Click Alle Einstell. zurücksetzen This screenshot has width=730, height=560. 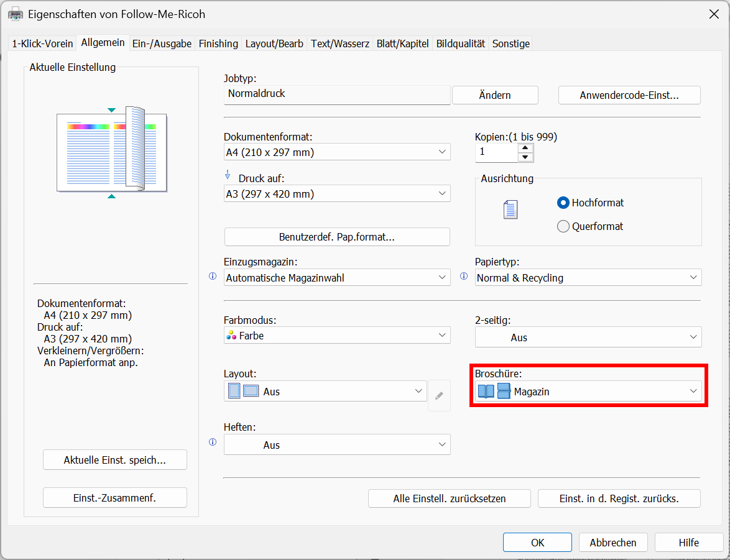pyautogui.click(x=449, y=498)
